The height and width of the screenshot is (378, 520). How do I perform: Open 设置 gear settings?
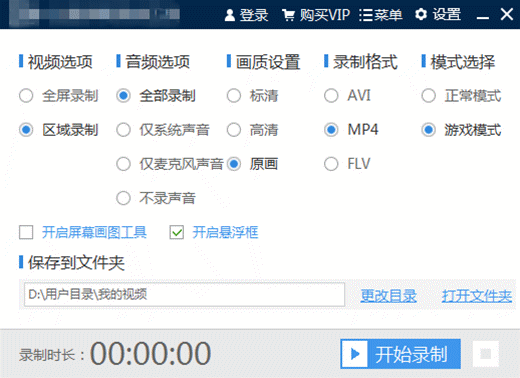pyautogui.click(x=438, y=15)
